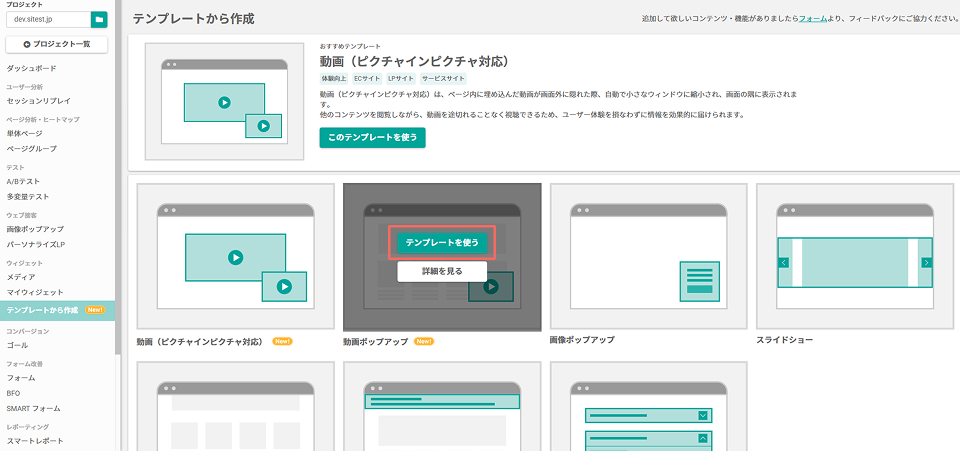The height and width of the screenshot is (451, 960).
Task: Click the LPサイト tag
Action: pyautogui.click(x=400, y=78)
